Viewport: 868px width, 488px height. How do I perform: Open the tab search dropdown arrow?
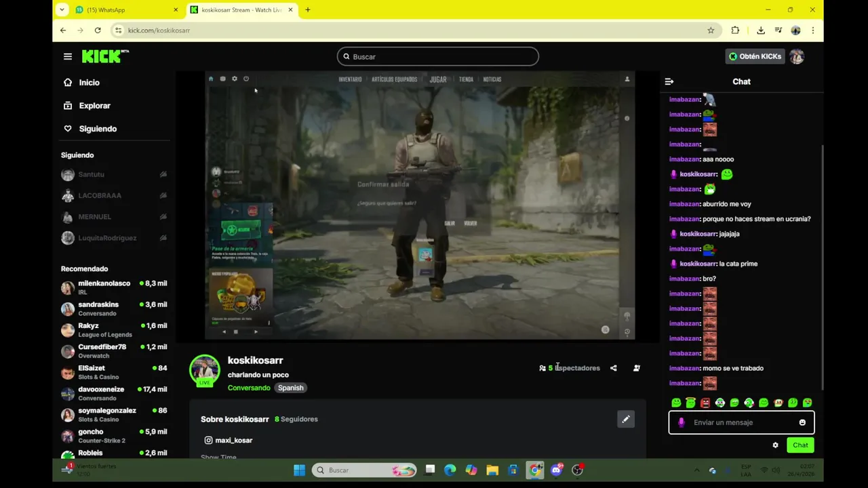coord(62,10)
